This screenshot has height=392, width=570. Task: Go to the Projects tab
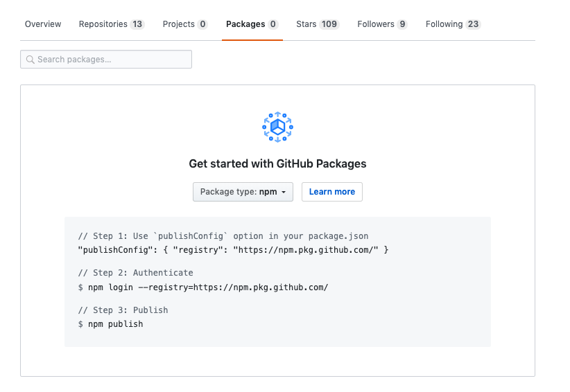click(179, 24)
